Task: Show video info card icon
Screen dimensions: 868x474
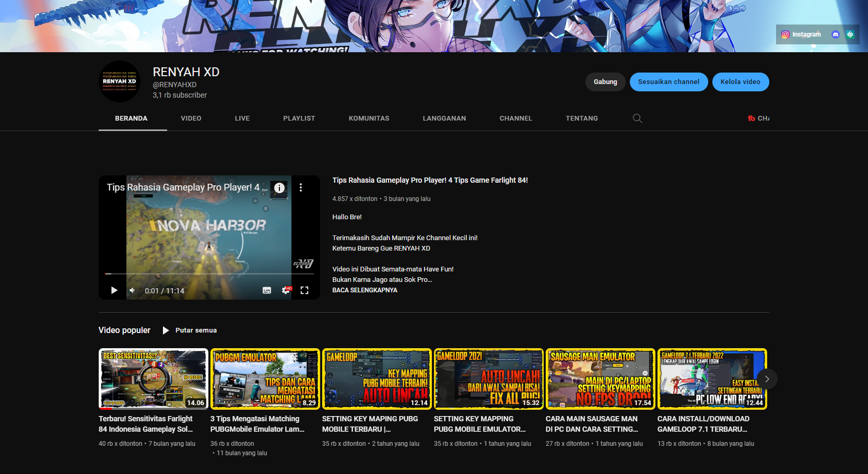Action: (279, 188)
